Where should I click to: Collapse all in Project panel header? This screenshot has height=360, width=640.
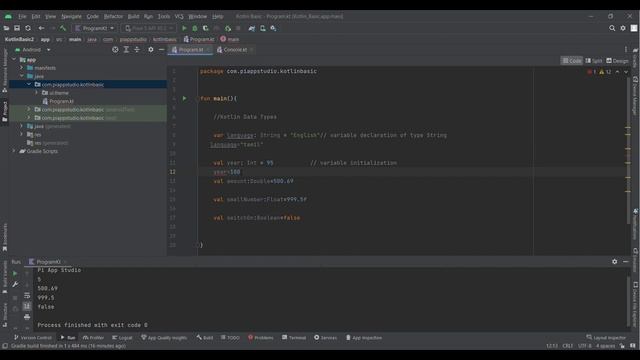(x=137, y=49)
